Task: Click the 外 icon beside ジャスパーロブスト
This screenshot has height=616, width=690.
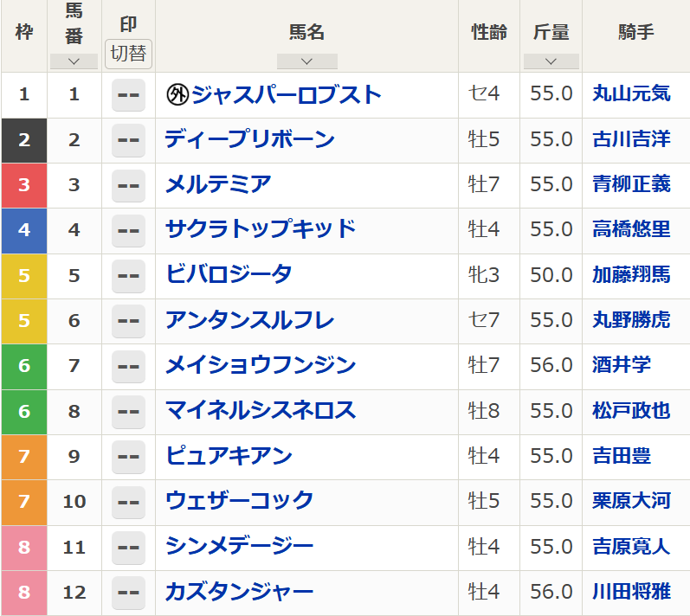Action: click(177, 94)
